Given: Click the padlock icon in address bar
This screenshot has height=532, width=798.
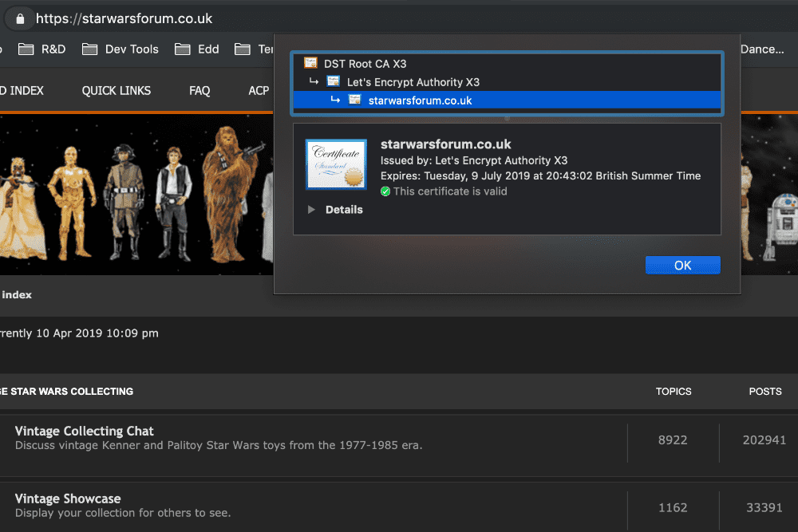Looking at the screenshot, I should [20, 19].
